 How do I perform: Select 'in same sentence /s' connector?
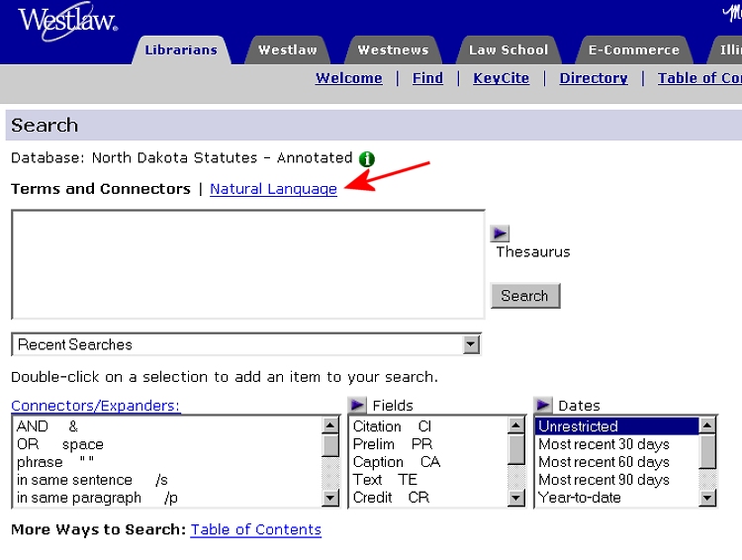pyautogui.click(x=167, y=480)
